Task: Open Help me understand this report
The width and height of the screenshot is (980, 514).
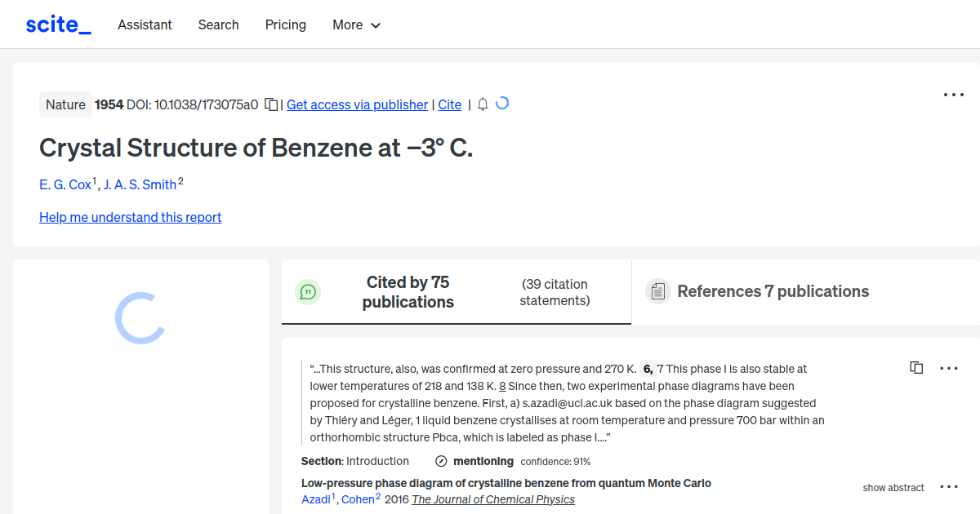Action: tap(130, 217)
